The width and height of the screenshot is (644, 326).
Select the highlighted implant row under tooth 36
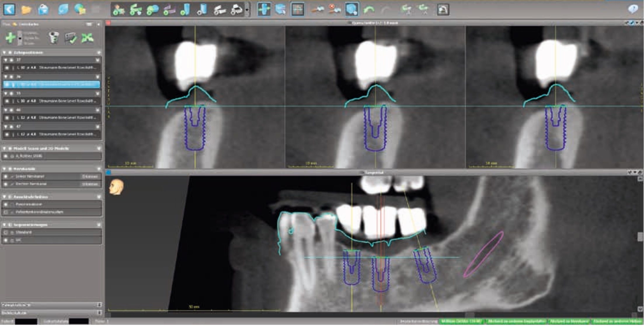(x=51, y=85)
